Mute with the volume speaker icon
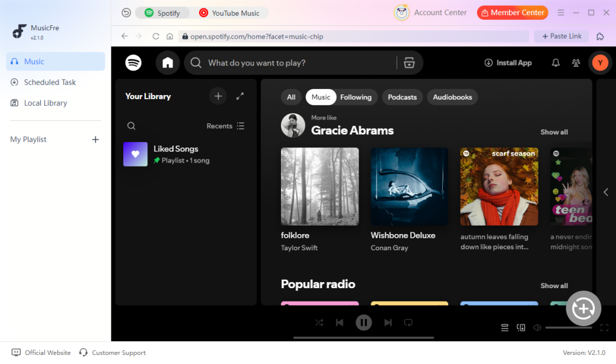This screenshot has height=364, width=616. (x=537, y=327)
